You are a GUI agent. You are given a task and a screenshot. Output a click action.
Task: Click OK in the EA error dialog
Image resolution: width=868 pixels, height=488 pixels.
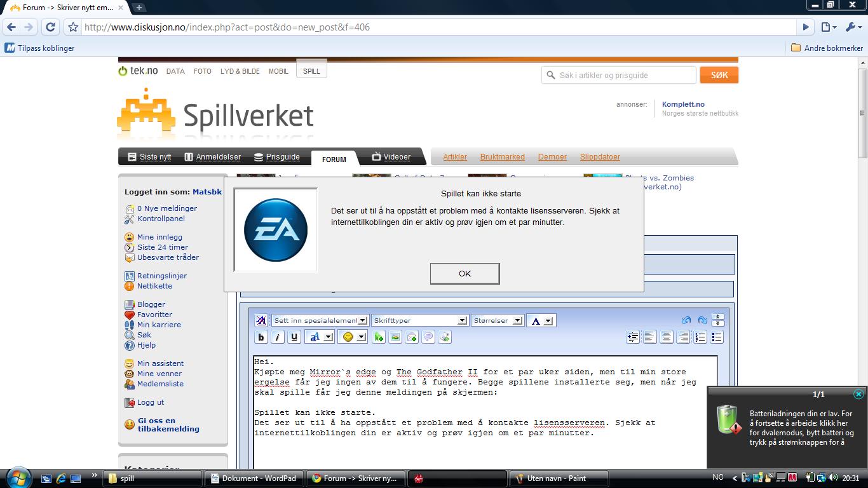pos(465,273)
